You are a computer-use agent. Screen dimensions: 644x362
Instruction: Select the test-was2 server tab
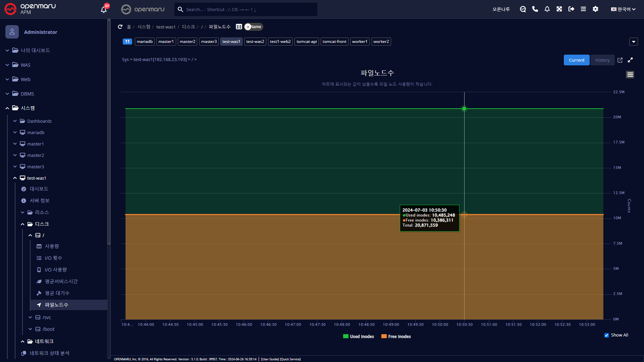(x=255, y=42)
